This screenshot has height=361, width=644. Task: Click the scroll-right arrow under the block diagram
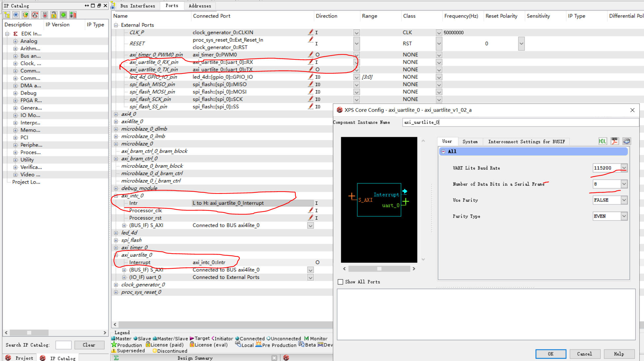(x=414, y=269)
